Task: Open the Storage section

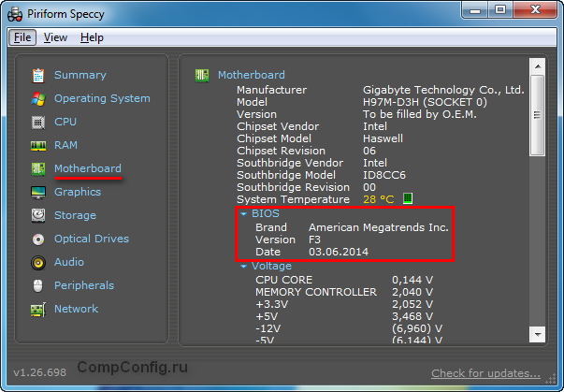Action: tap(75, 215)
